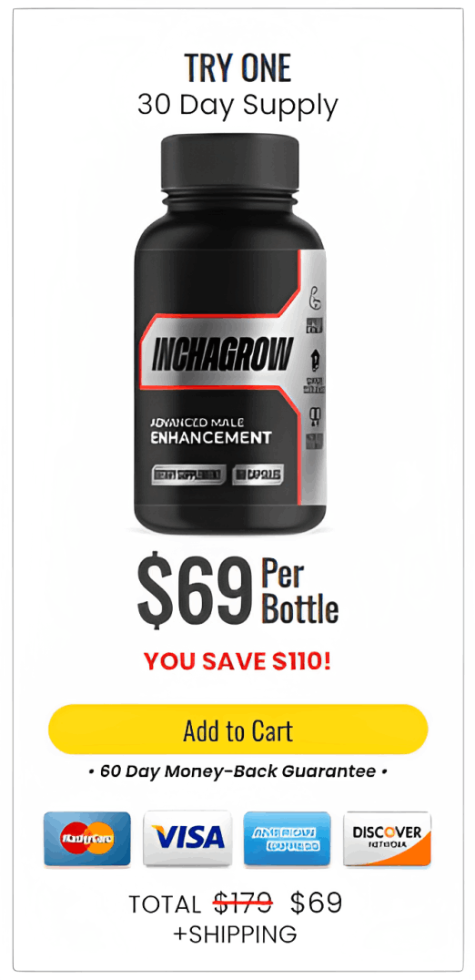The width and height of the screenshot is (475, 980).
Task: Click the crossed-out $179 price
Action: (x=243, y=903)
